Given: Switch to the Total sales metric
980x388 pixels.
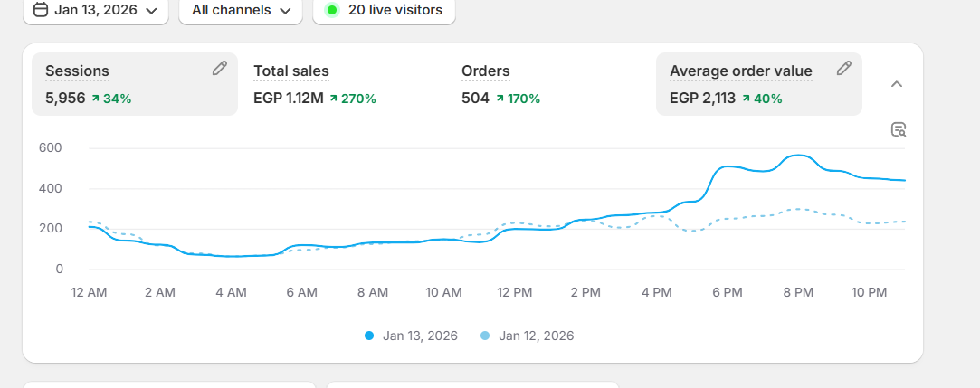Looking at the screenshot, I should [x=291, y=71].
